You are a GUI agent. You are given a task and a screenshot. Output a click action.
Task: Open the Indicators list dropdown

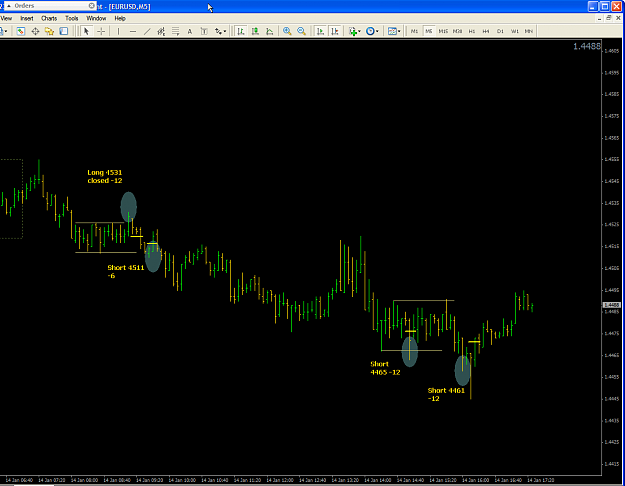354,31
